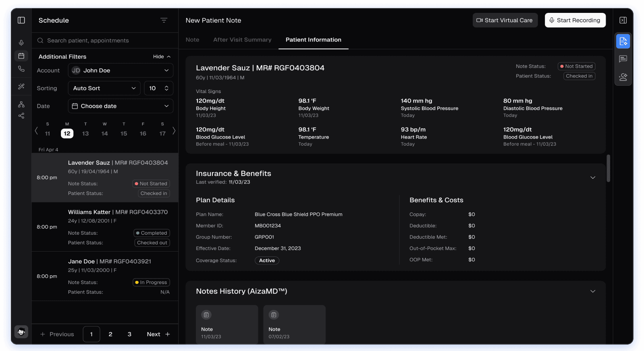Switch to the Note tab
Screen dimensions: 644x351
192,40
